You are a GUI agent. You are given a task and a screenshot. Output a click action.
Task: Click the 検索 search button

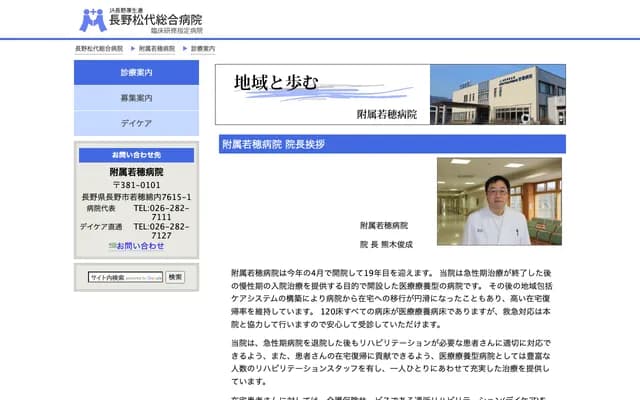tap(175, 277)
